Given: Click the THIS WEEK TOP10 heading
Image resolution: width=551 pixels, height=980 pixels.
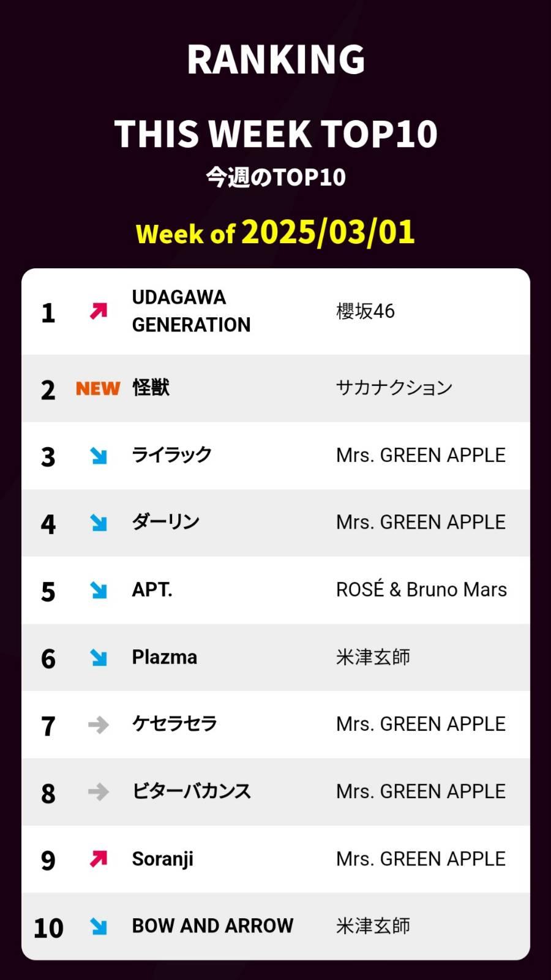Looking at the screenshot, I should [275, 134].
